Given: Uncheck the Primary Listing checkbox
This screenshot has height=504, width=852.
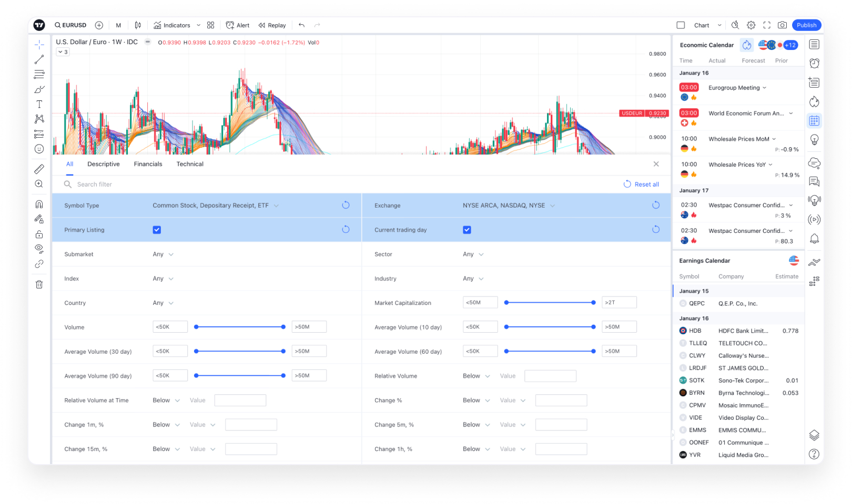Looking at the screenshot, I should pos(157,230).
